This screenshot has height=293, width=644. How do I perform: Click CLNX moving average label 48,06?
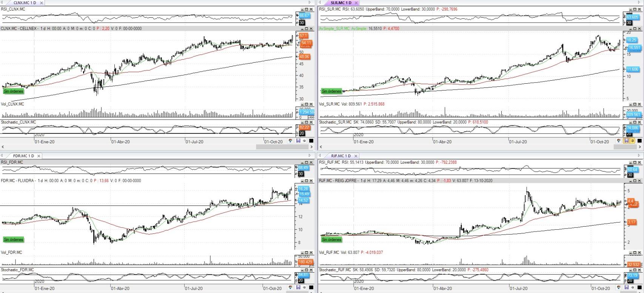pos(304,57)
